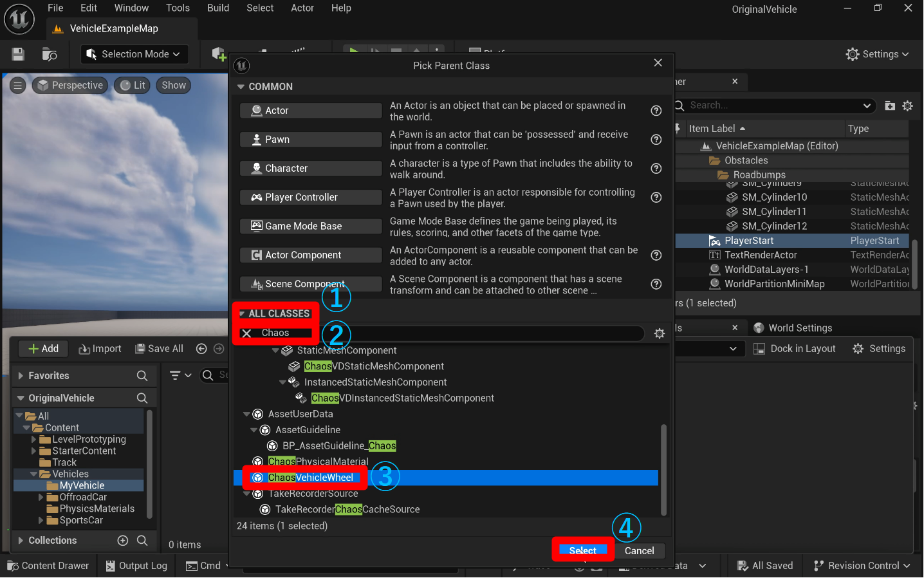This screenshot has height=578, width=924.
Task: Select ChaosPhysicalMaterial class
Action: [x=318, y=461]
